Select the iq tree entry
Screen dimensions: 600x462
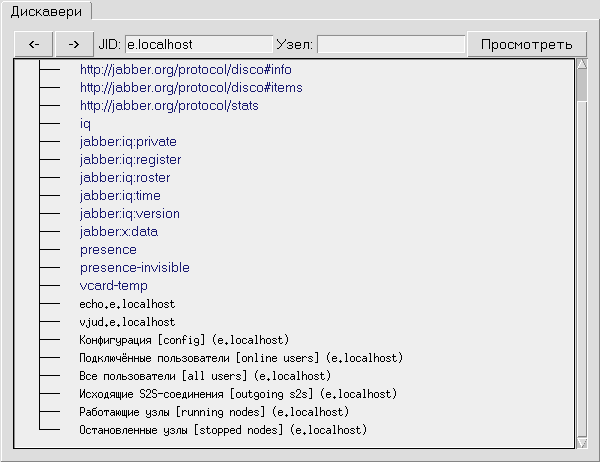tap(85, 124)
